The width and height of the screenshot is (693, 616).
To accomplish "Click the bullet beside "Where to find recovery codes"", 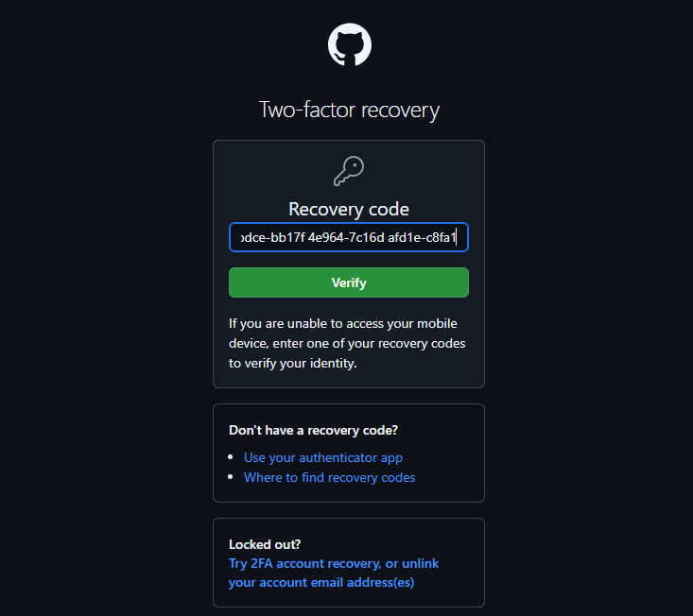I will click(233, 477).
